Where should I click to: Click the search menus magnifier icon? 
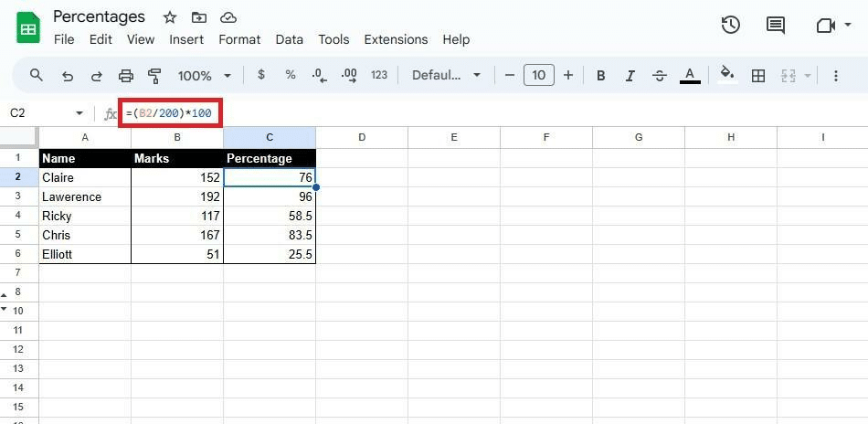(37, 75)
